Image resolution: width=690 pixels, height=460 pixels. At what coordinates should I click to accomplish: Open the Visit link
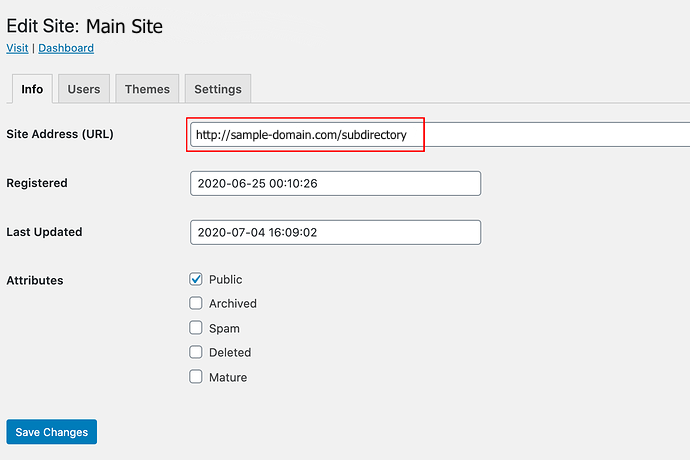click(x=17, y=48)
